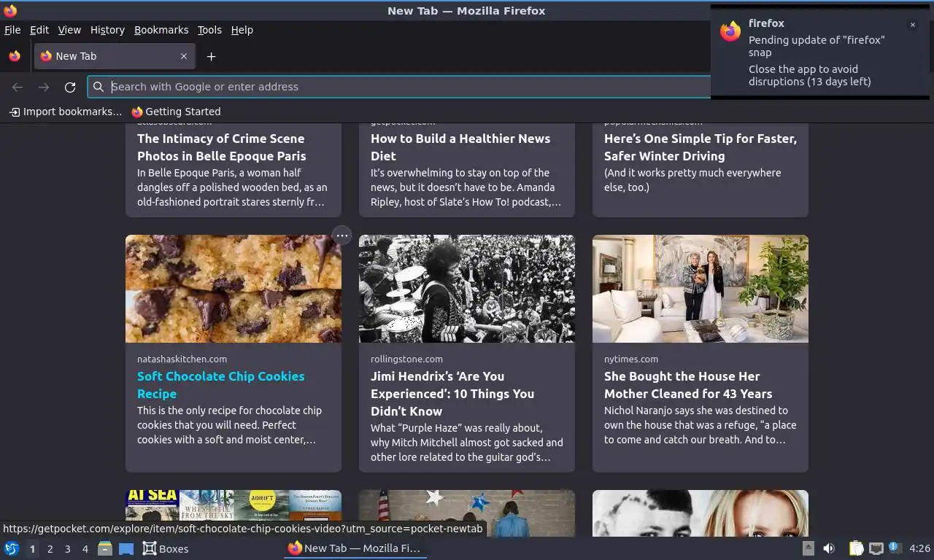The width and height of the screenshot is (934, 560).
Task: Click the removable media eject tray icon
Action: [808, 548]
